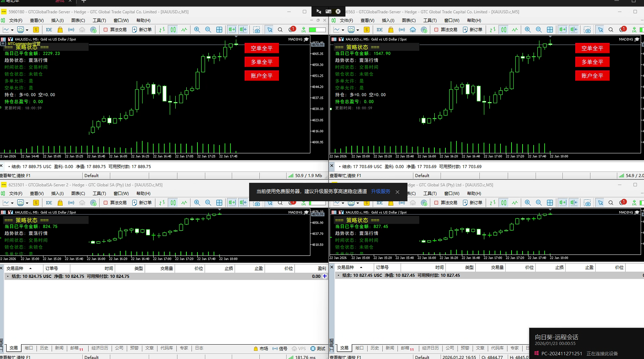Screen dimensions: 644x359
Task: Open template dropdown arrow in top-right 6563 toolbar
Action: tap(358, 30)
